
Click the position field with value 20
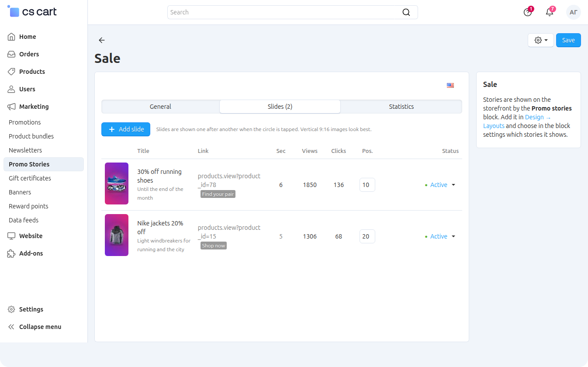click(367, 236)
